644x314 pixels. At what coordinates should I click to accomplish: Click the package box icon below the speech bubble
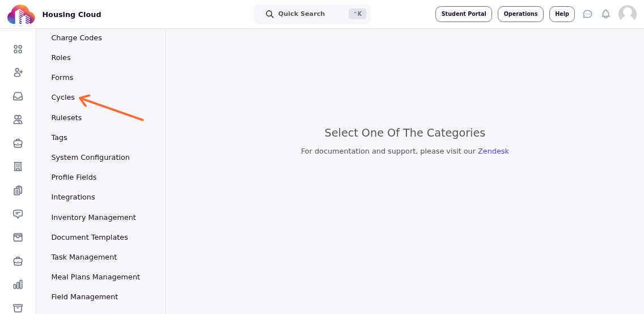click(x=18, y=237)
